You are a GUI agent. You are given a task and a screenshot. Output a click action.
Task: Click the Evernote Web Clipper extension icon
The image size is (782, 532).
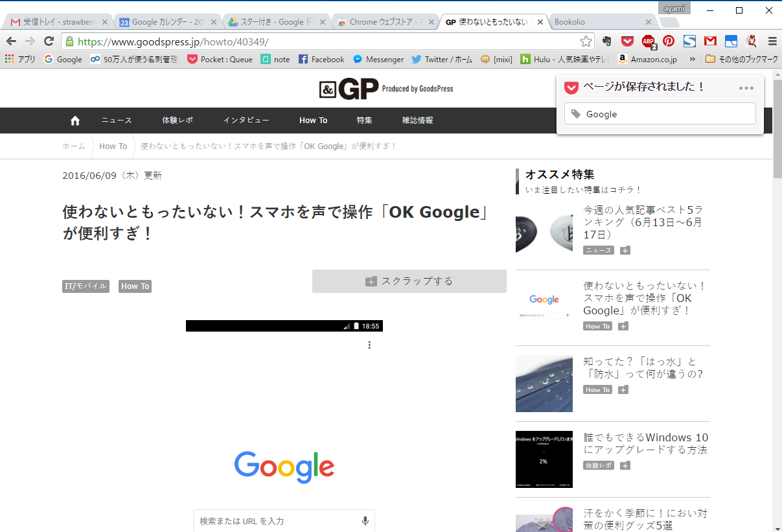coord(606,41)
